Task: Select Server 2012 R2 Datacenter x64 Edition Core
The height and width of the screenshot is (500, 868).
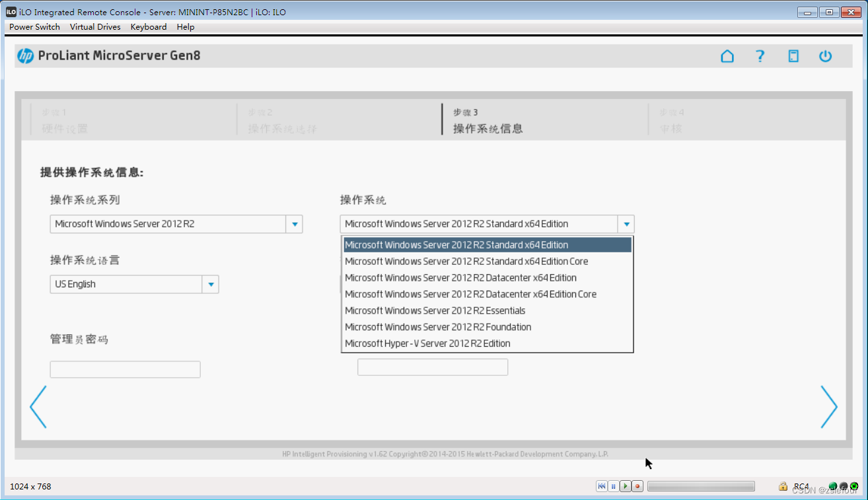Action: (488, 295)
